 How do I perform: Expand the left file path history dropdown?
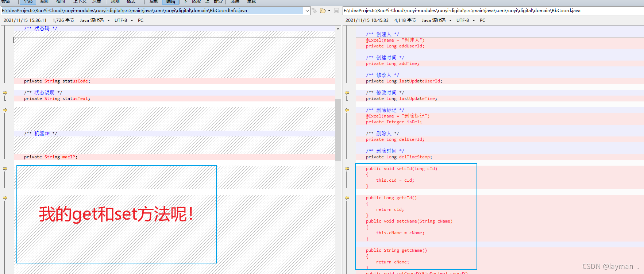pos(307,11)
